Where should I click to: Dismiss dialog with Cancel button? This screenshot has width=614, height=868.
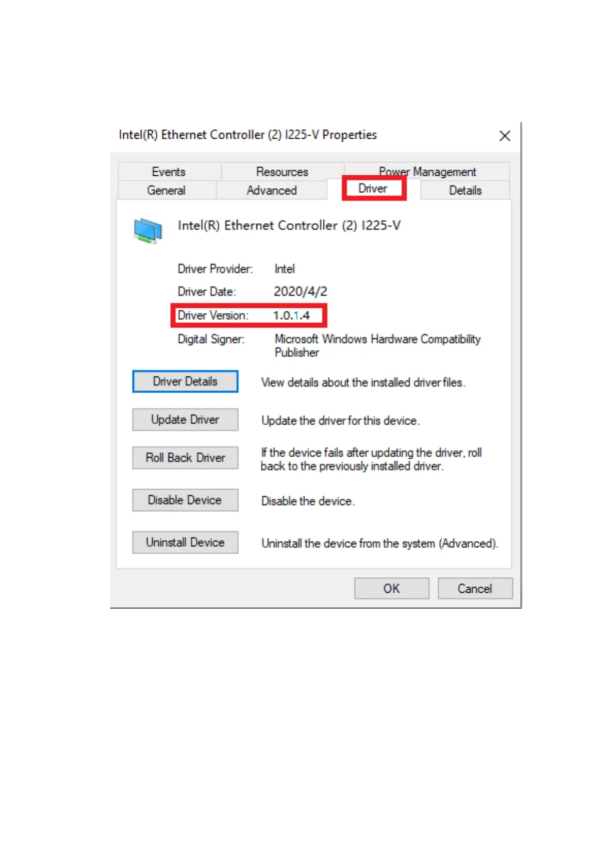[475, 588]
